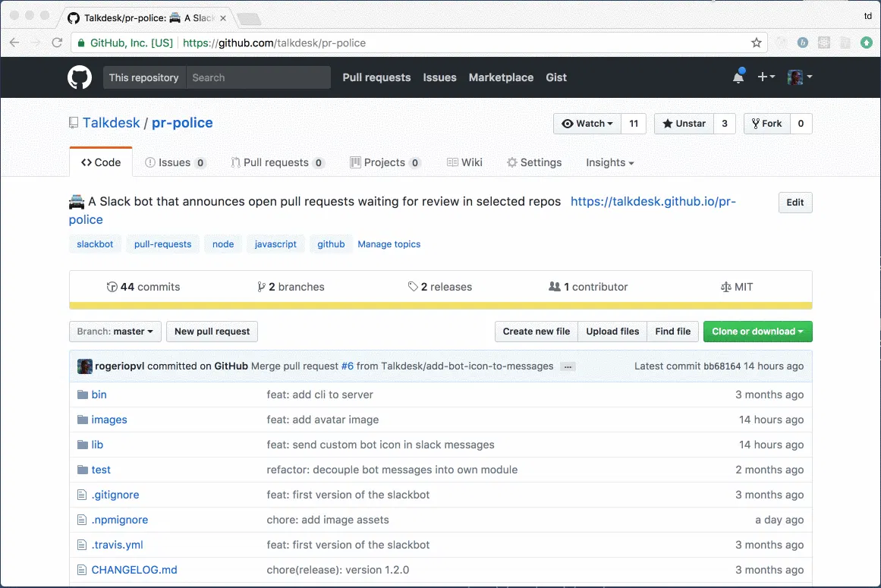This screenshot has width=881, height=588.
Task: Go back with the browser arrow
Action: pos(14,42)
